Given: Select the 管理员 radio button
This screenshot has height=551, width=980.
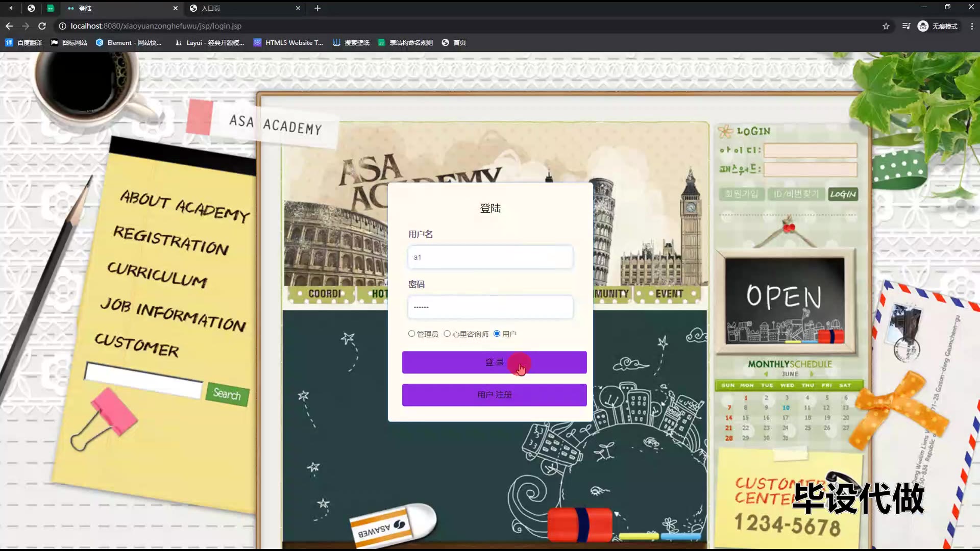Looking at the screenshot, I should coord(411,334).
